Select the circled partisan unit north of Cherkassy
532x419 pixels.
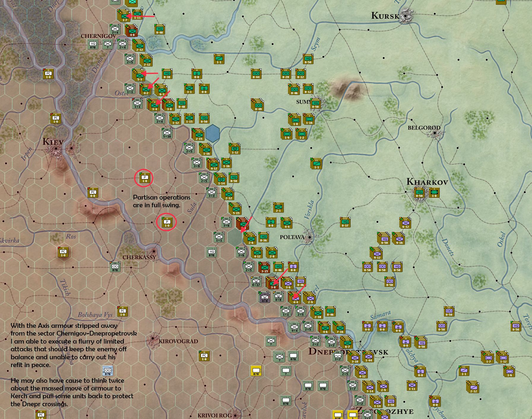(167, 222)
